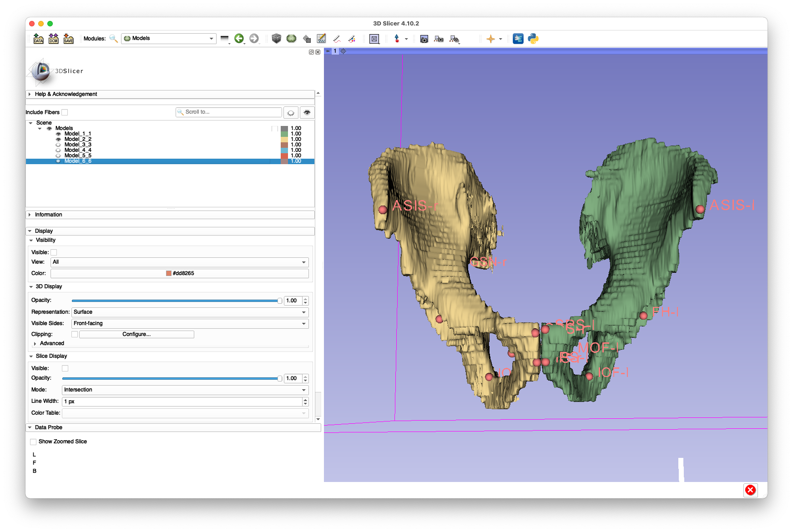Open the Python interactor icon
The image size is (793, 532).
pos(533,39)
